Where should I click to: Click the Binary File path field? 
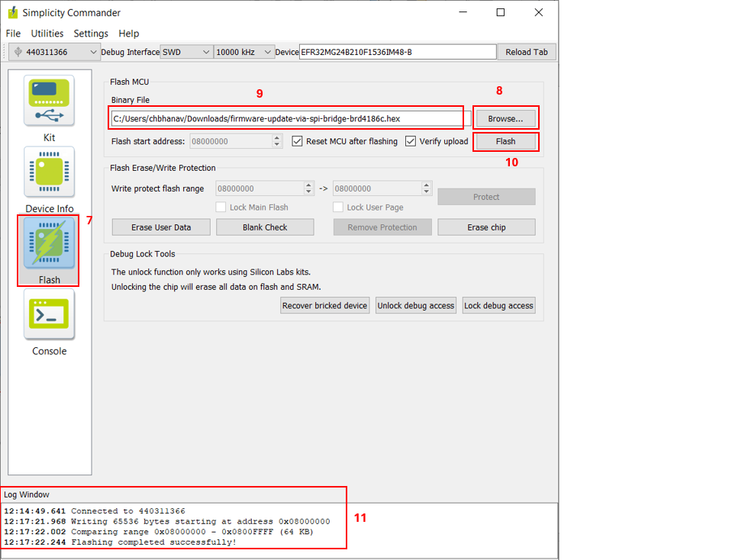click(x=288, y=117)
